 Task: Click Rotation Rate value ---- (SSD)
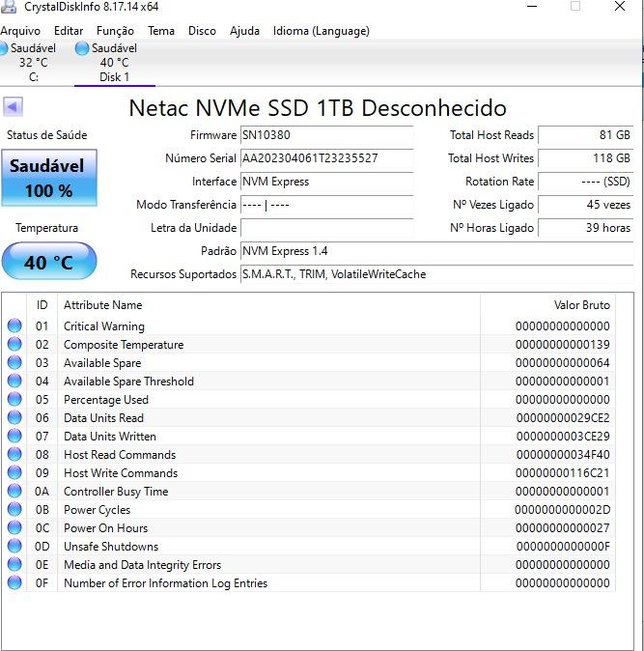point(586,182)
